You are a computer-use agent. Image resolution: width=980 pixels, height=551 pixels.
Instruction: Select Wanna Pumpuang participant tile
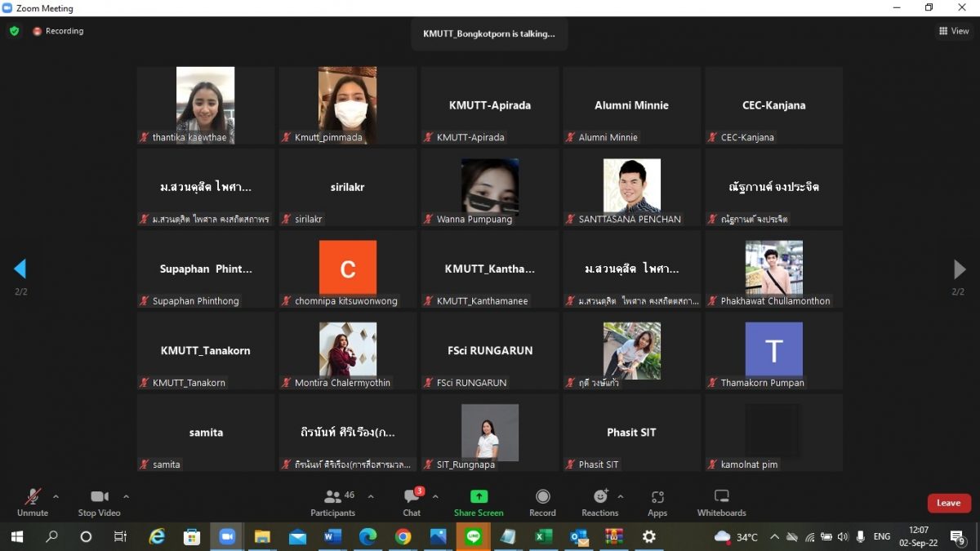click(x=490, y=187)
